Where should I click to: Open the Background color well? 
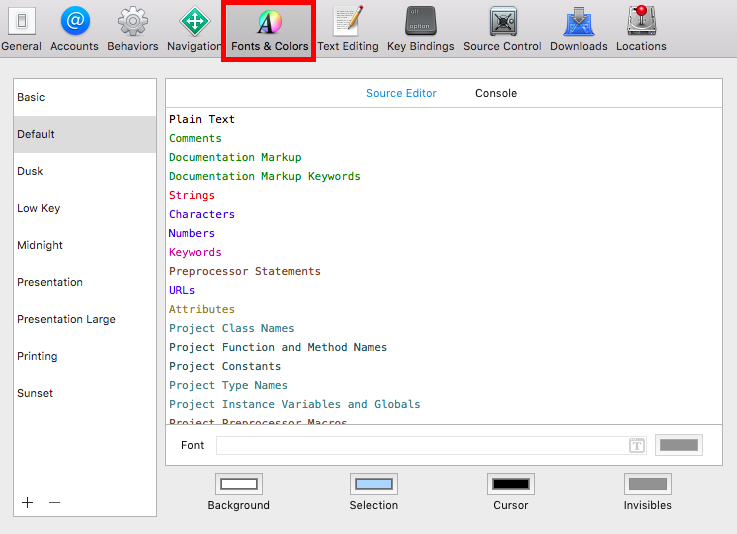(x=239, y=484)
